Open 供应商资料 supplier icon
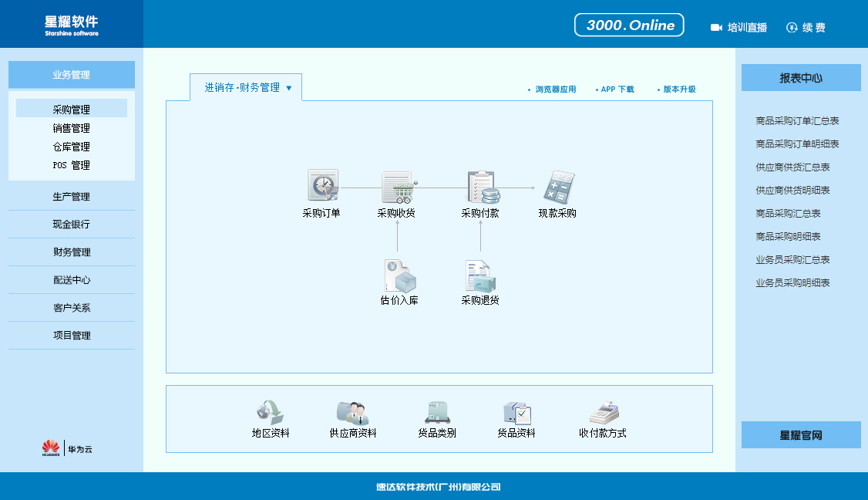The width and height of the screenshot is (868, 500). coord(352,412)
